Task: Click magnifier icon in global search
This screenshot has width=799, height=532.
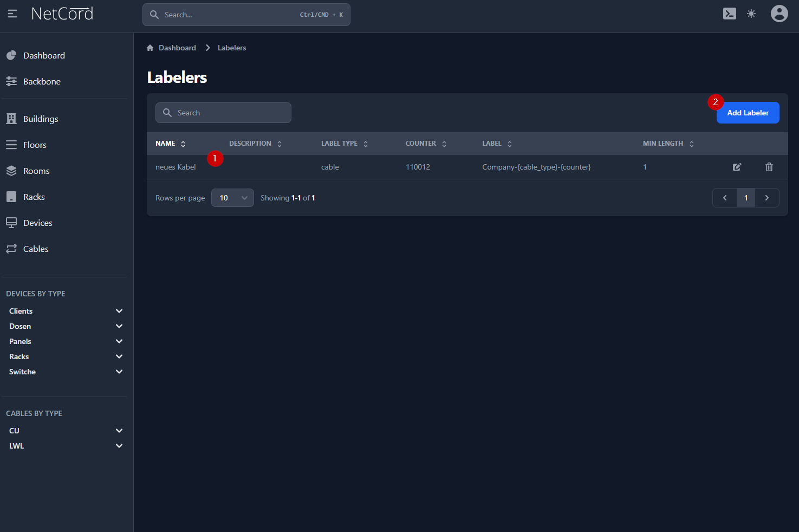Action: (154, 15)
